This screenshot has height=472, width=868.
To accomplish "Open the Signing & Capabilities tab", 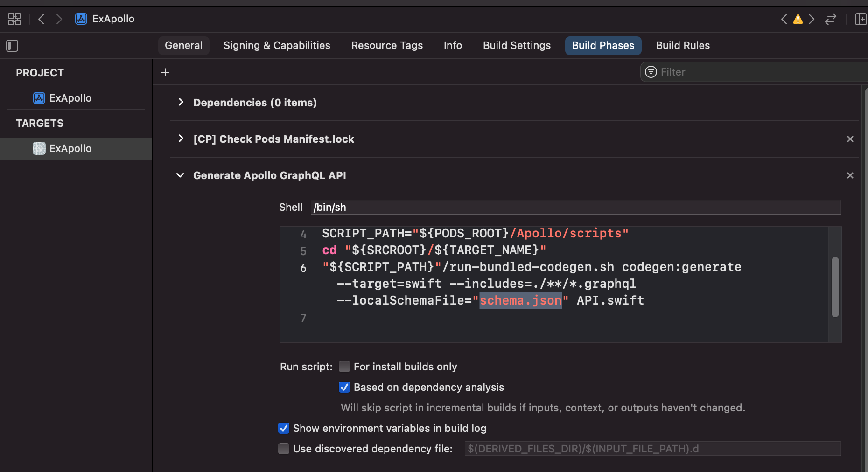I will [277, 46].
